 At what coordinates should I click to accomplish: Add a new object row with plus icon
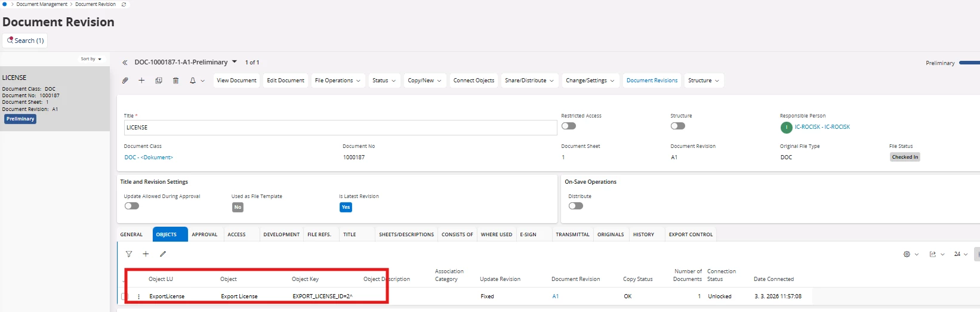click(146, 254)
